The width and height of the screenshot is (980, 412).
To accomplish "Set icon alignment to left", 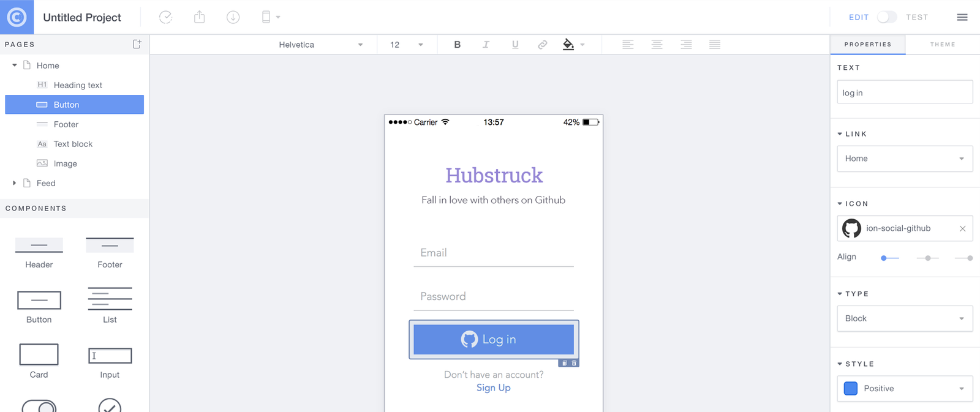I will (889, 258).
